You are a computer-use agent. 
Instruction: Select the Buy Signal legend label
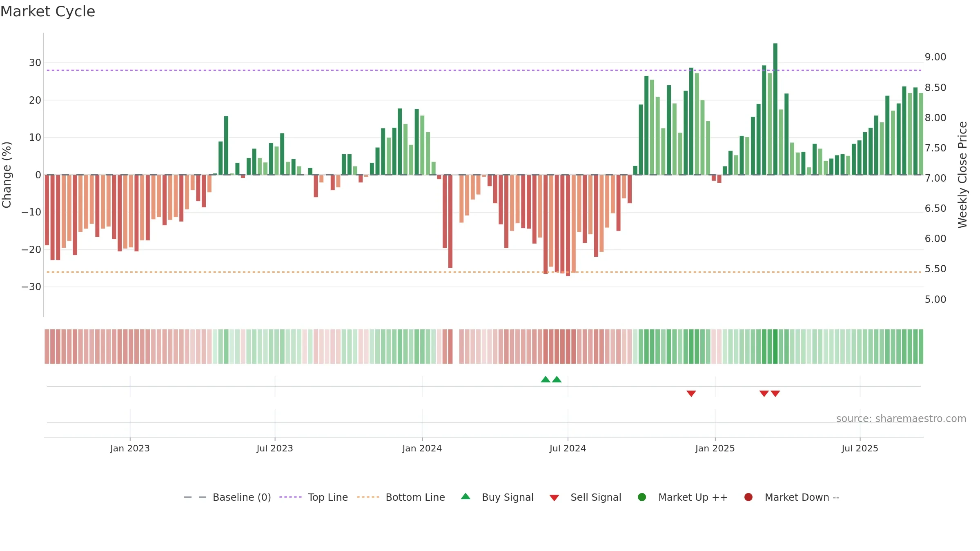(508, 498)
